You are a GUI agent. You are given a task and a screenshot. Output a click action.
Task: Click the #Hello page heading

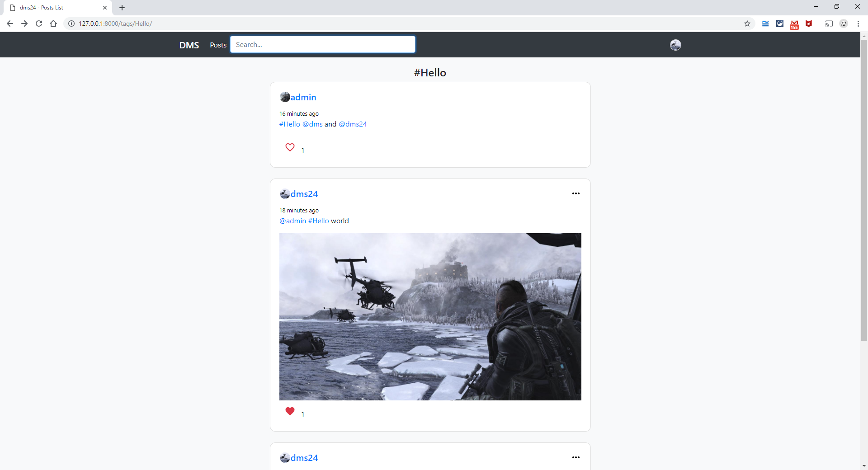(x=430, y=73)
